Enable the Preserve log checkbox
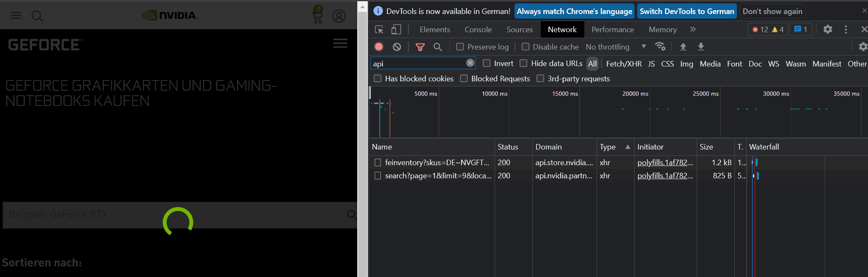Image resolution: width=868 pixels, height=277 pixels. coord(460,47)
